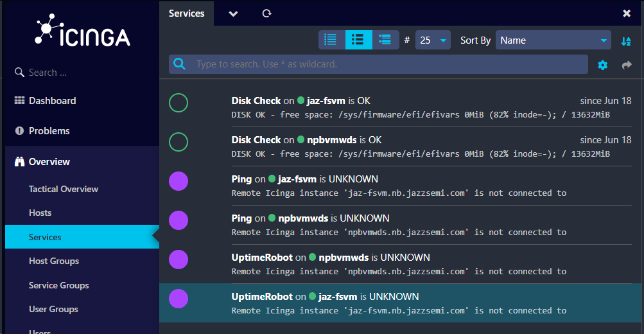Open Service Groups
Image resolution: width=644 pixels, height=334 pixels.
pyautogui.click(x=58, y=285)
